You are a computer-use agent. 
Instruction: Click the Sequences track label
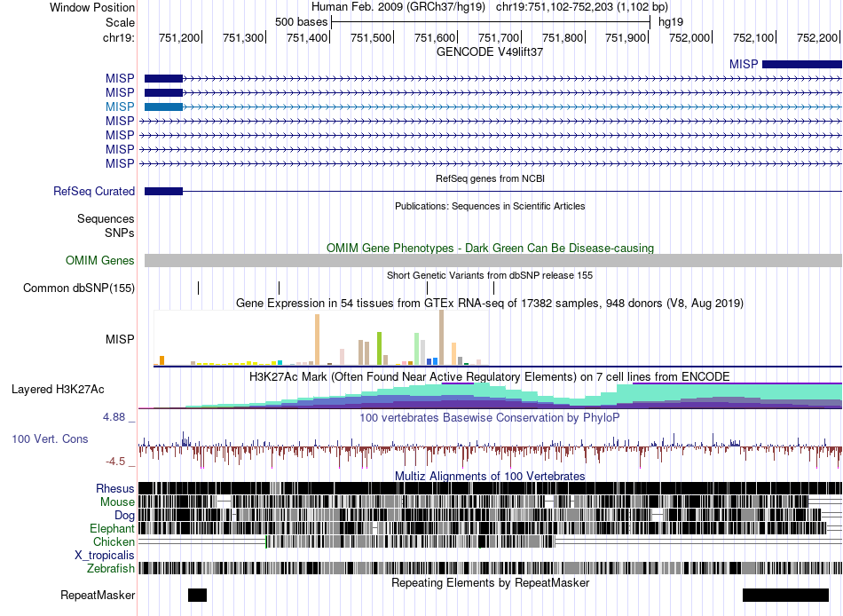(106, 218)
